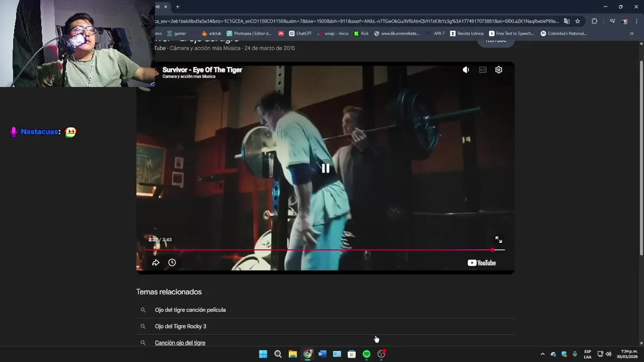The image size is (644, 362).
Task: Seek along the red video progress bar
Action: (326, 249)
